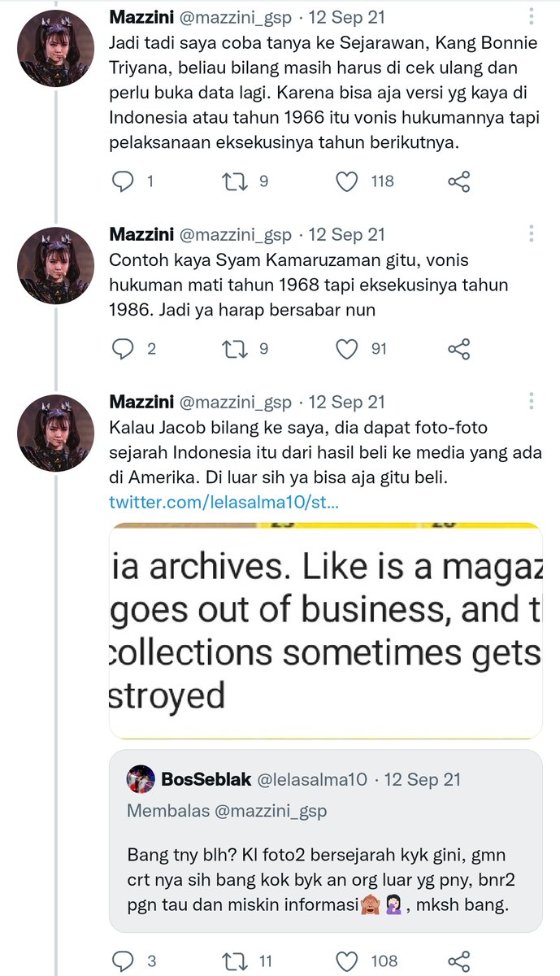Share the first tweet about Sejarawan
Viewport: 560px width, 976px height.
(x=459, y=181)
